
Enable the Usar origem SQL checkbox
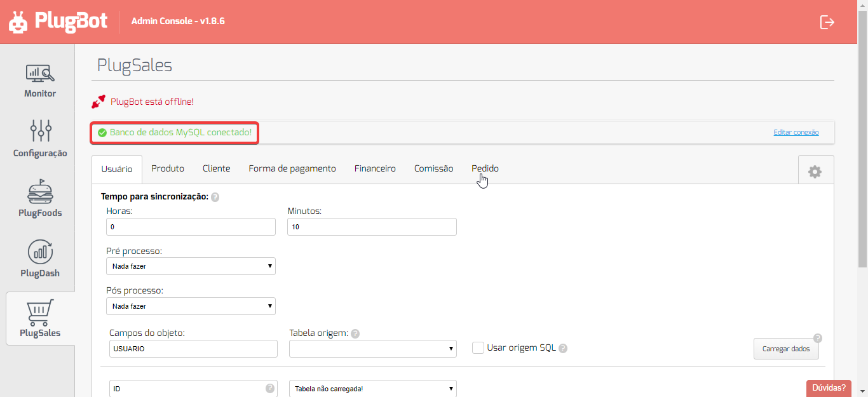478,347
